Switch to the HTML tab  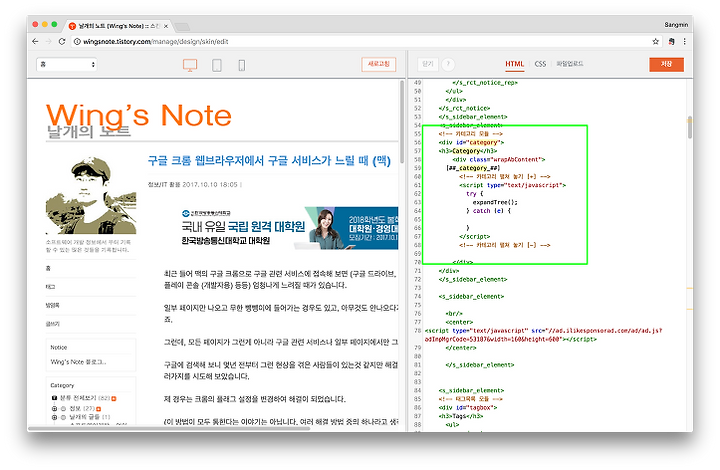(x=514, y=64)
